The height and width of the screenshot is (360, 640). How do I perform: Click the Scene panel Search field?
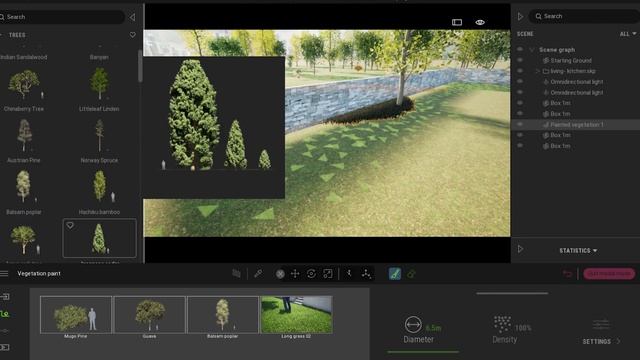coord(584,16)
